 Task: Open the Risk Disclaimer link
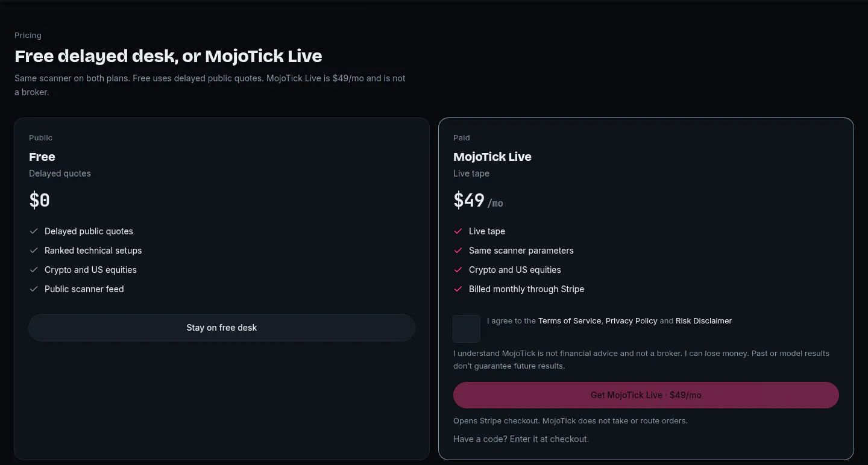[x=703, y=321]
